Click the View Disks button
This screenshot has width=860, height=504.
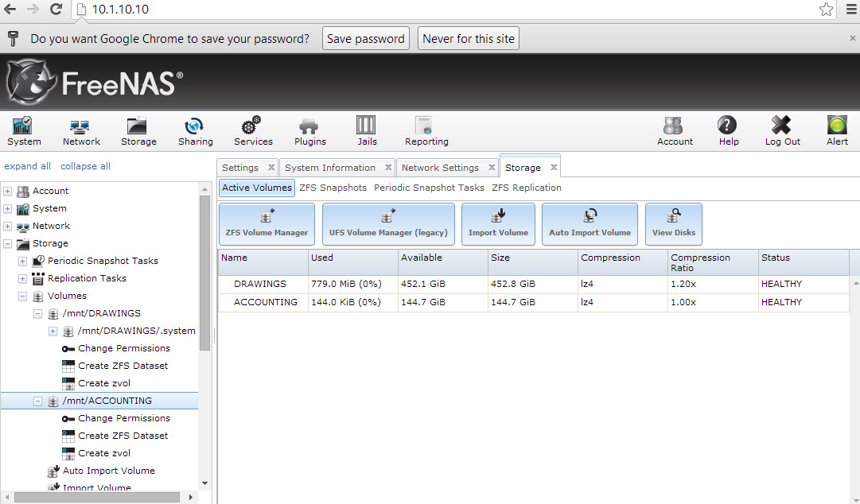coord(674,224)
